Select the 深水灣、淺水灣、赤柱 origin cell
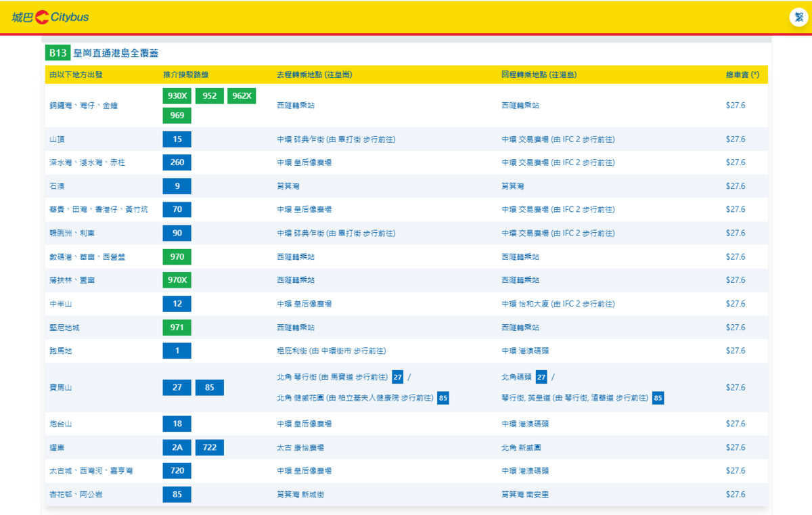 pos(87,162)
